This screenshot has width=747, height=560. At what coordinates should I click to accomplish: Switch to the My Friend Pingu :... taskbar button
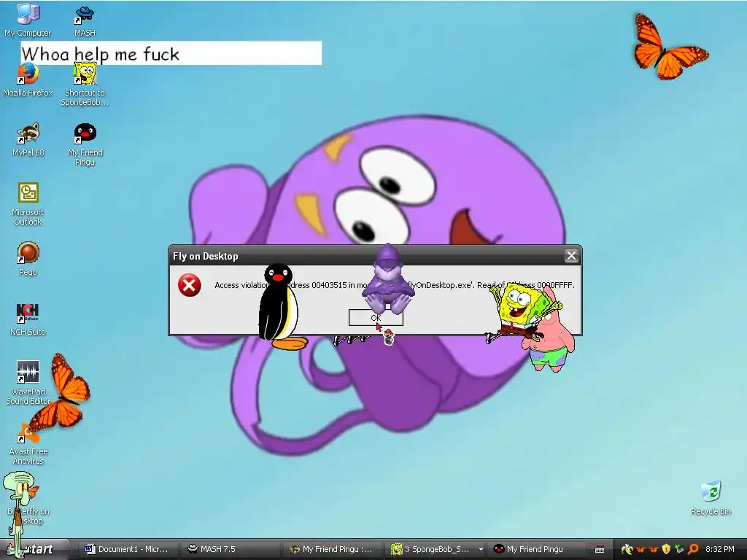331,549
